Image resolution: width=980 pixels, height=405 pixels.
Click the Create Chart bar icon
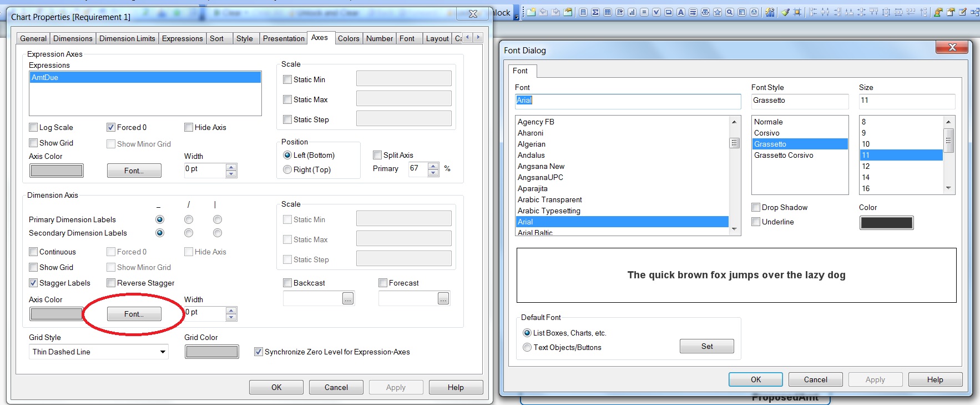click(x=632, y=12)
